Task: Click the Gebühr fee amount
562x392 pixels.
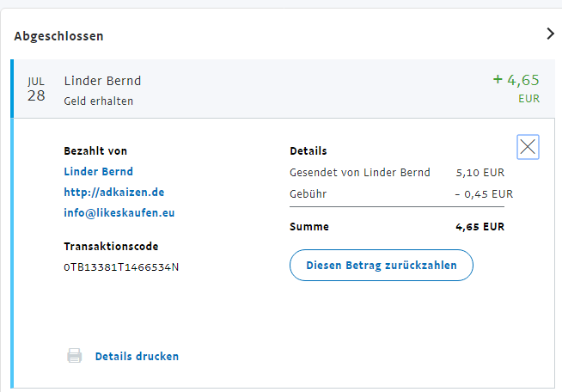Action: (483, 194)
